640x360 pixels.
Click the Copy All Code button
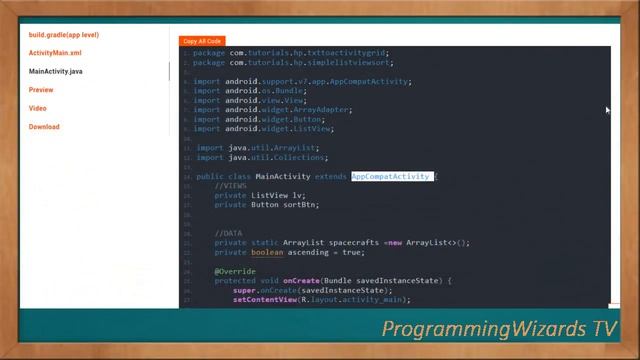click(202, 41)
